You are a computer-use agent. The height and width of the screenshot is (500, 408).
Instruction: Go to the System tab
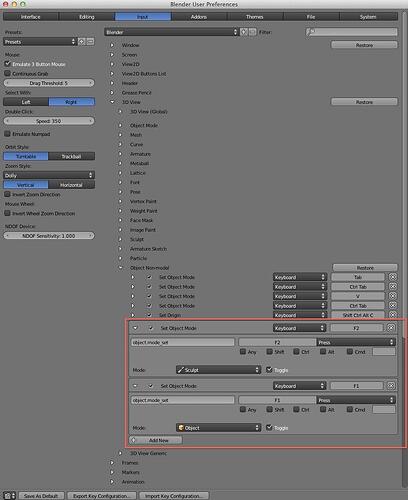(368, 17)
